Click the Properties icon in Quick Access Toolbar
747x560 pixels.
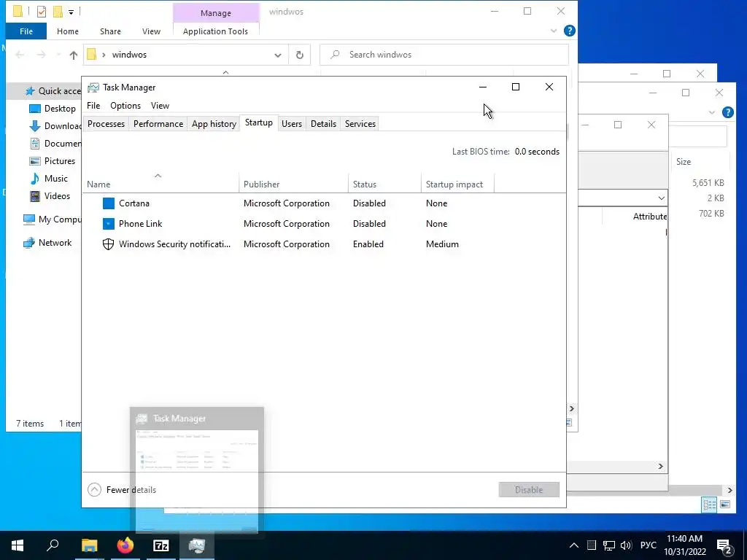(42, 12)
